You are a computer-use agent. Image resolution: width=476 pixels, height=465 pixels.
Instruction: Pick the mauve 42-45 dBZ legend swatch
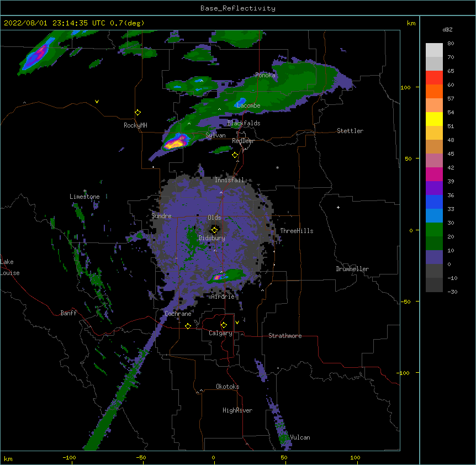(434, 160)
